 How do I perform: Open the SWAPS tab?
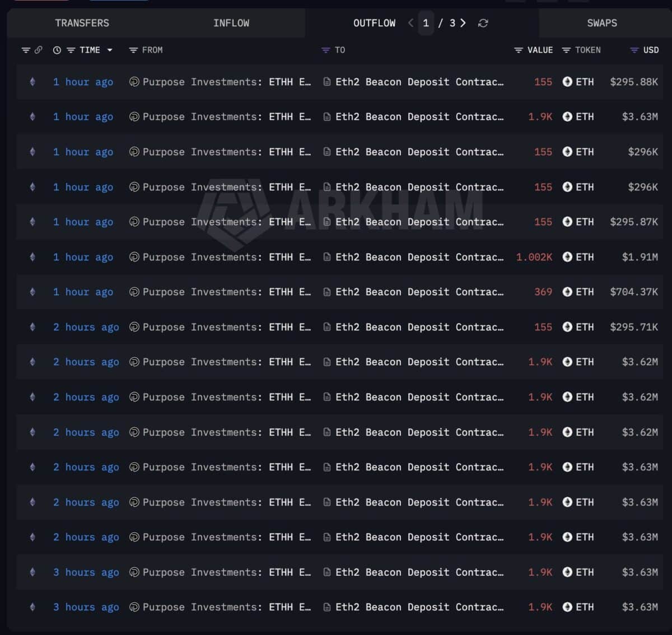pos(602,23)
